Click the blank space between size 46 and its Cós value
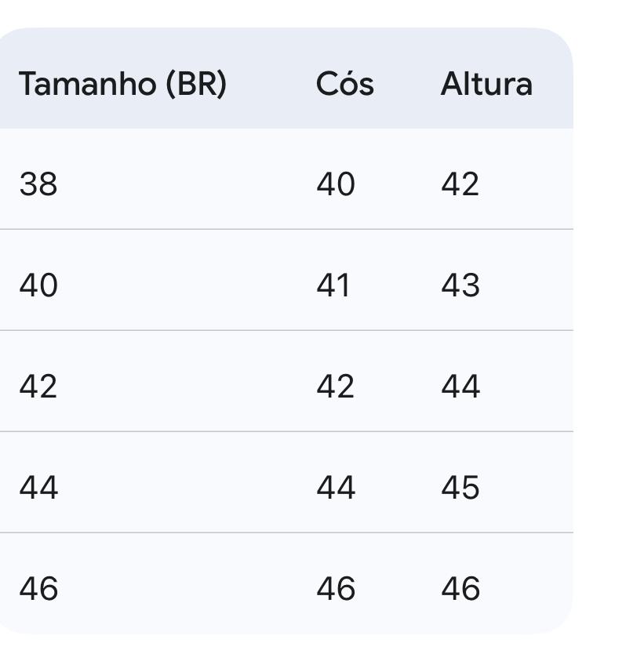The image size is (626, 672). click(188, 589)
